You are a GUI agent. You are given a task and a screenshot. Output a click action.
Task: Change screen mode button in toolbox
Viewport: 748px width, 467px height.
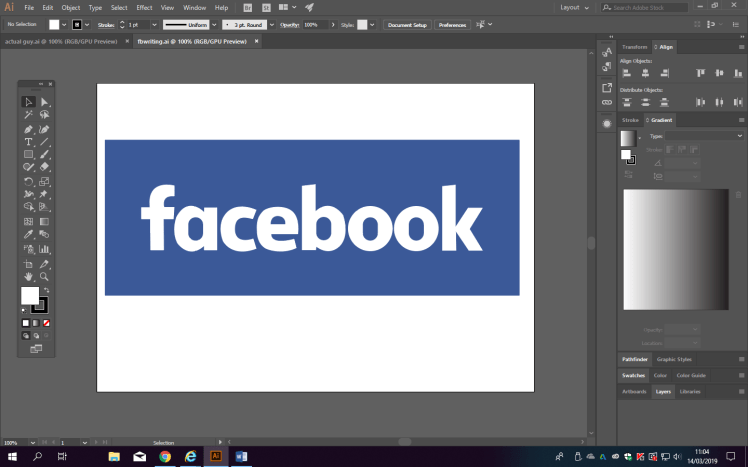tap(36, 349)
